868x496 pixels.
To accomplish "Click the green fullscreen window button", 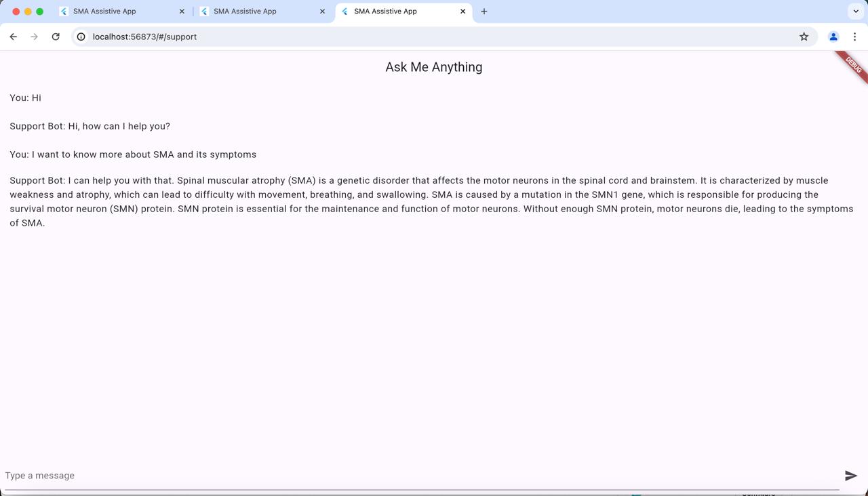I will pos(39,12).
